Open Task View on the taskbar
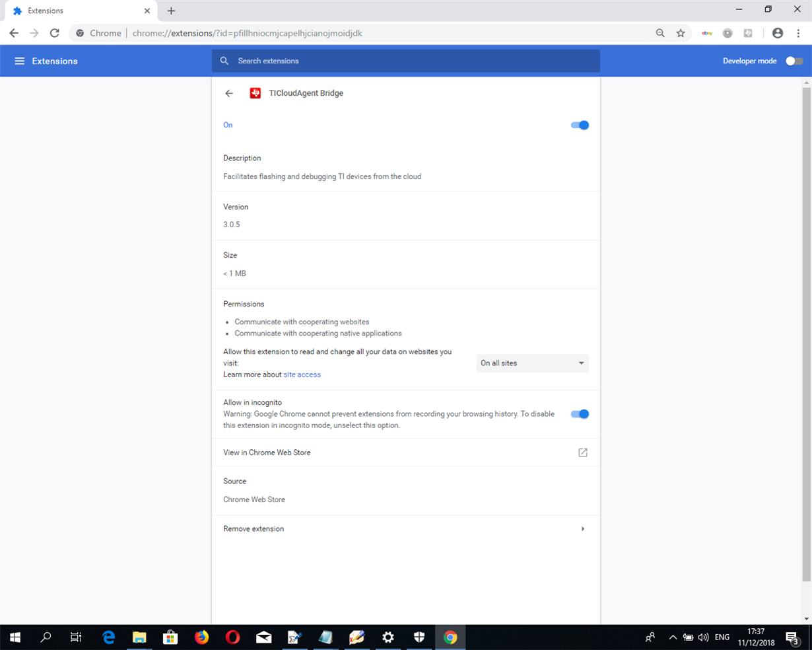The height and width of the screenshot is (650, 812). [76, 637]
